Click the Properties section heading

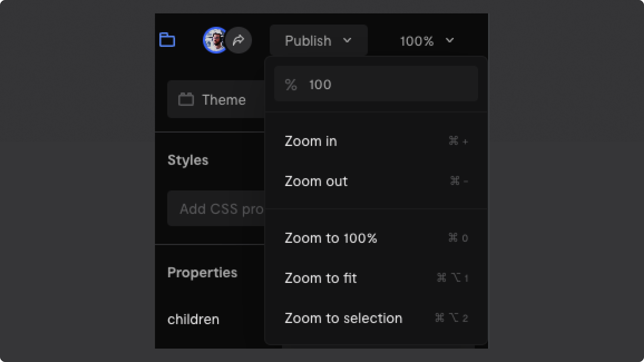[x=202, y=272]
